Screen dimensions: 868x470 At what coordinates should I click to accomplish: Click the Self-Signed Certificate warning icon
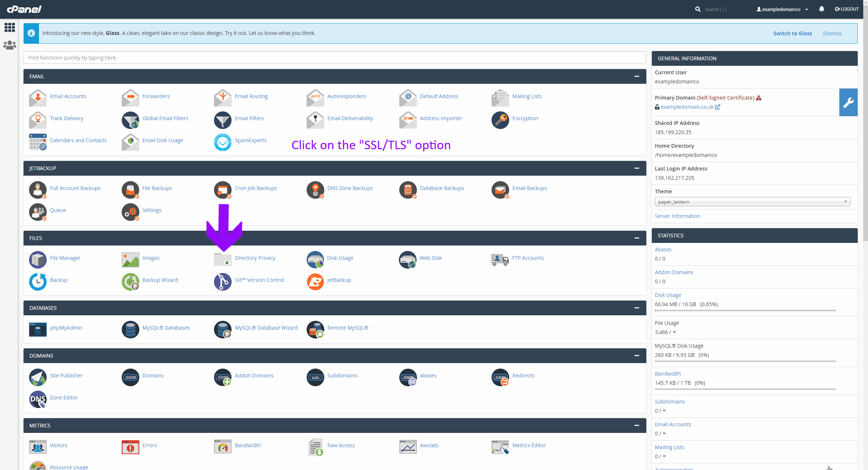[x=759, y=98]
